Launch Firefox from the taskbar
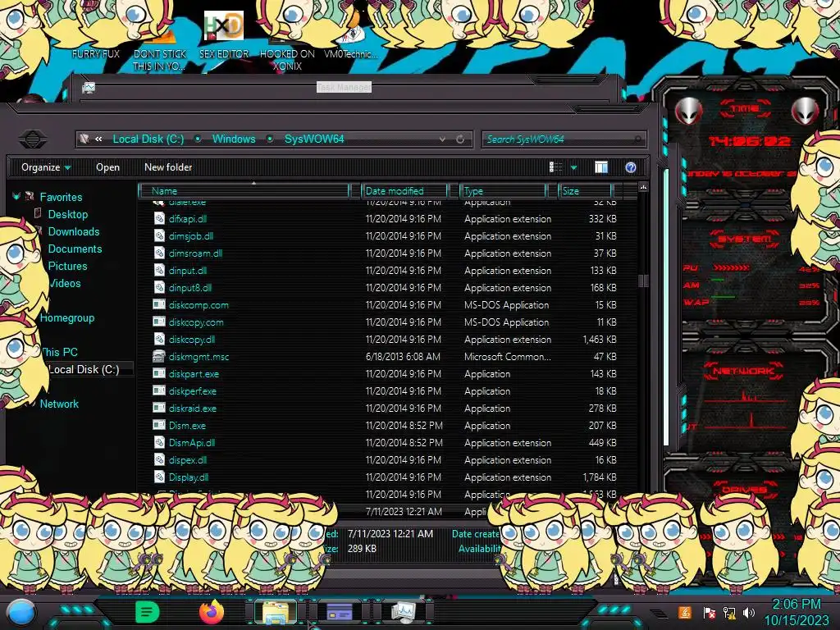 (x=212, y=612)
